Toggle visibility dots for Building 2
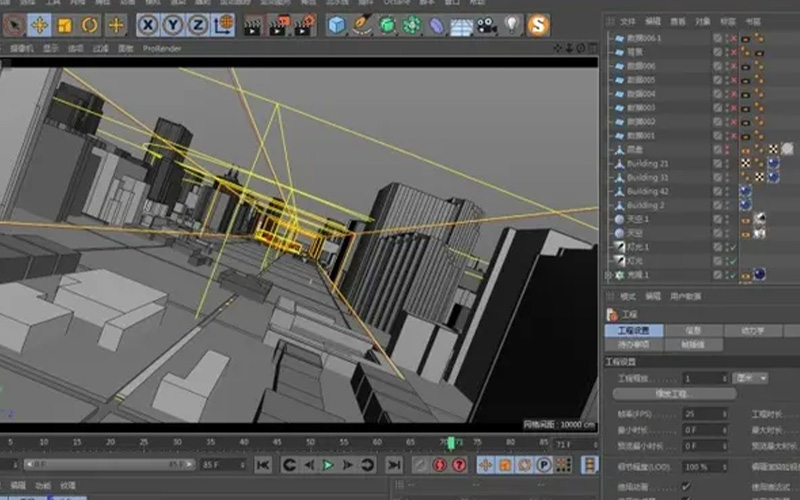Screen dimensions: 800x500 coord(727,205)
